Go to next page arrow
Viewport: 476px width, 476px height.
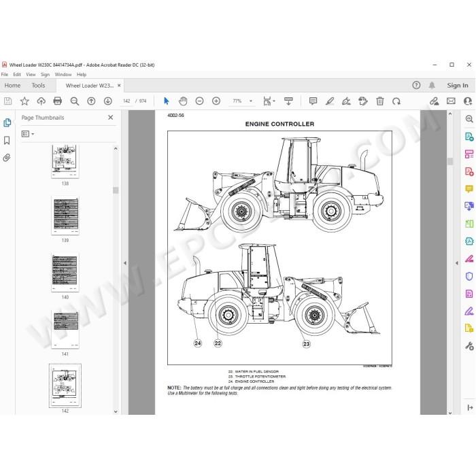(x=107, y=101)
